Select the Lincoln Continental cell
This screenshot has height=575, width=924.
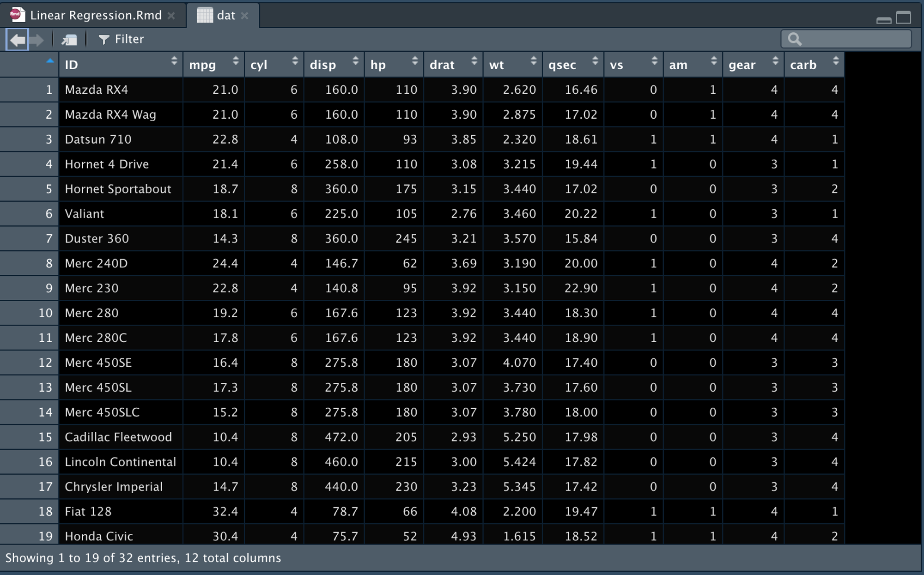click(121, 462)
